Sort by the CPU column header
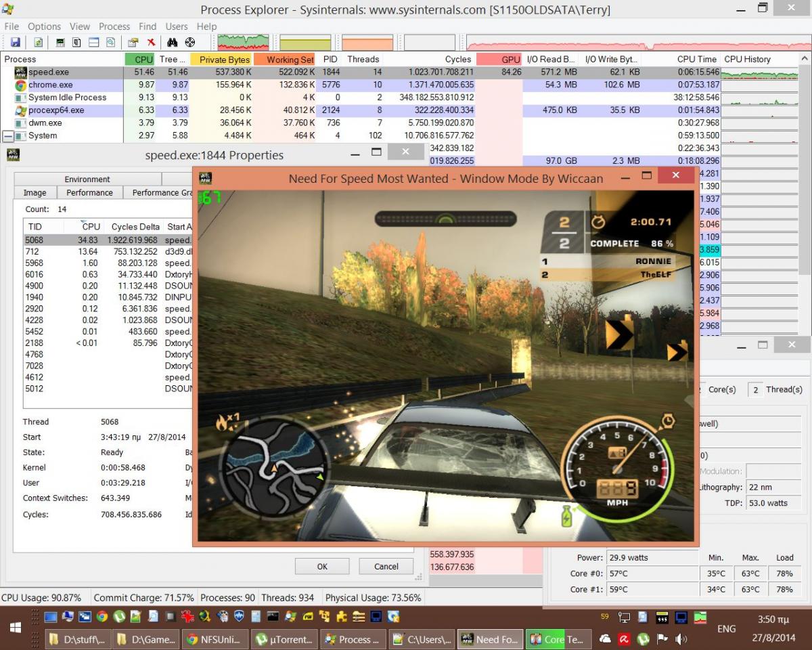 (x=139, y=60)
